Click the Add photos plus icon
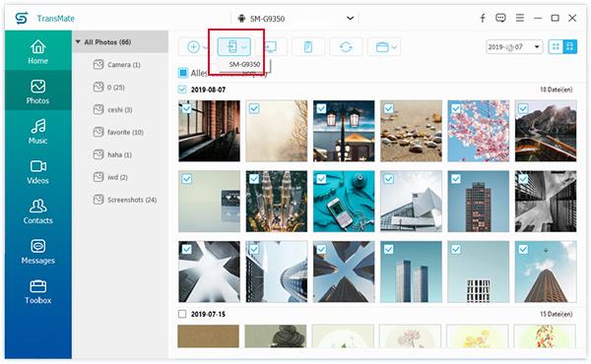Screen dimensions: 591x364 coord(193,47)
